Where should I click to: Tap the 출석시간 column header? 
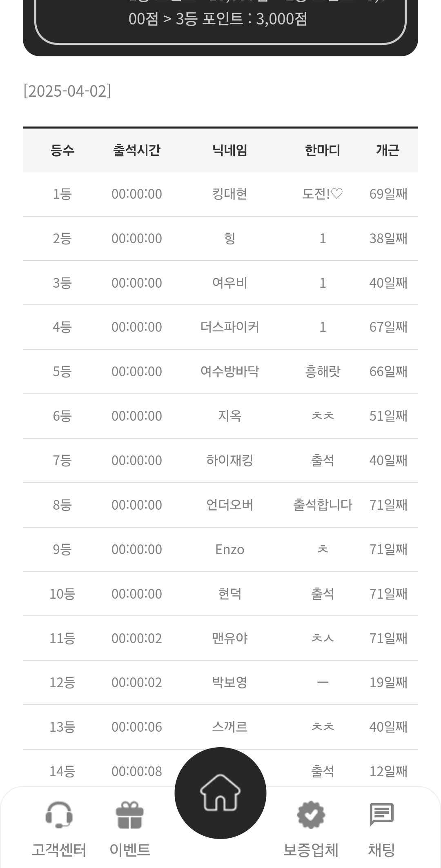(x=137, y=150)
